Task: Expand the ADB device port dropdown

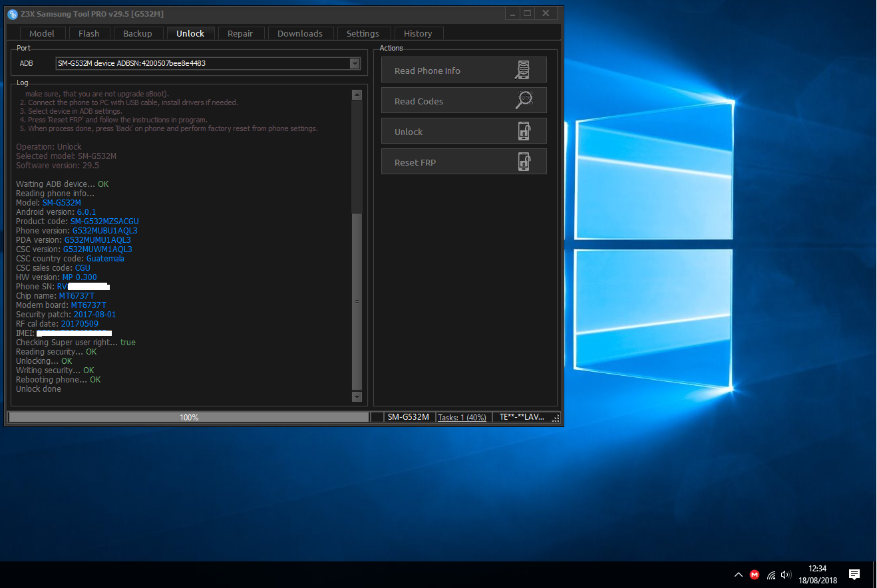Action: pyautogui.click(x=355, y=64)
